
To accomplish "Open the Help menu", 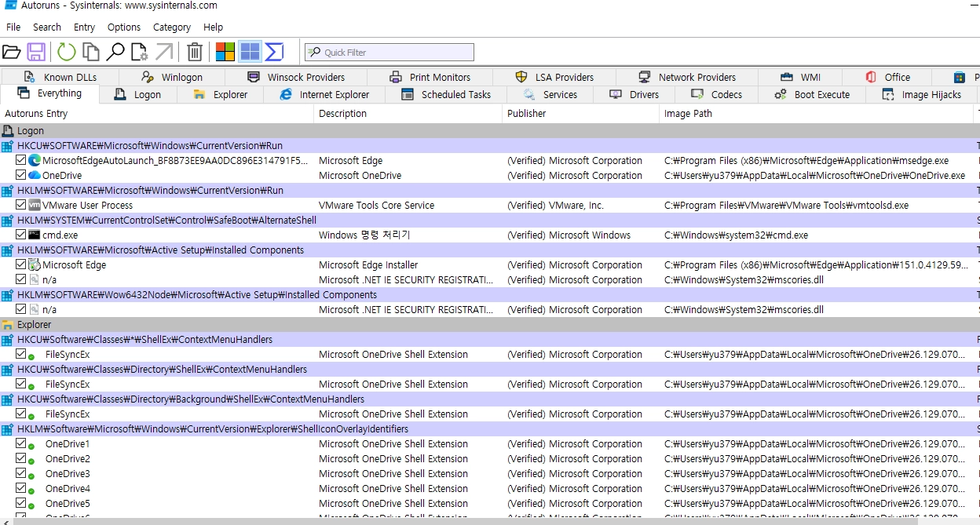I will pyautogui.click(x=214, y=27).
